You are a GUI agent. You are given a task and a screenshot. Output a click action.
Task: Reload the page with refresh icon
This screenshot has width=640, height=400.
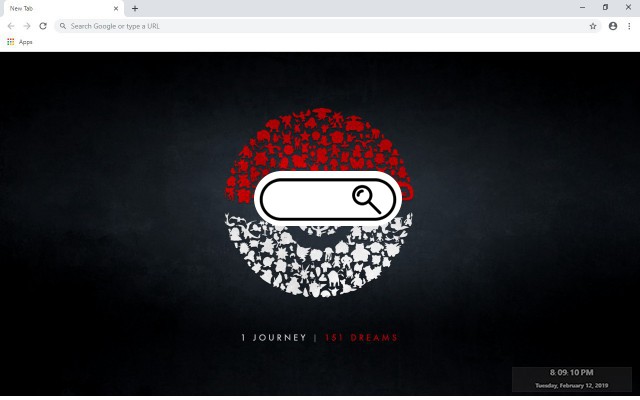tap(43, 26)
